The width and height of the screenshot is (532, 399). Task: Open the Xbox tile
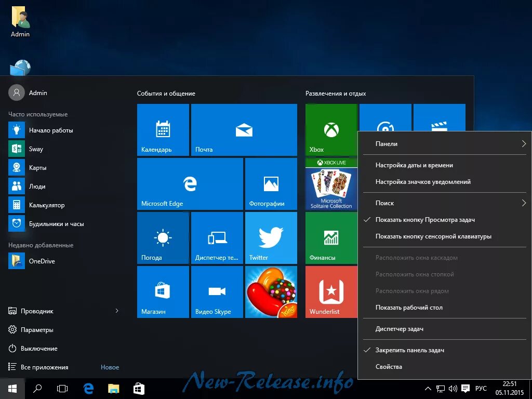(x=331, y=130)
